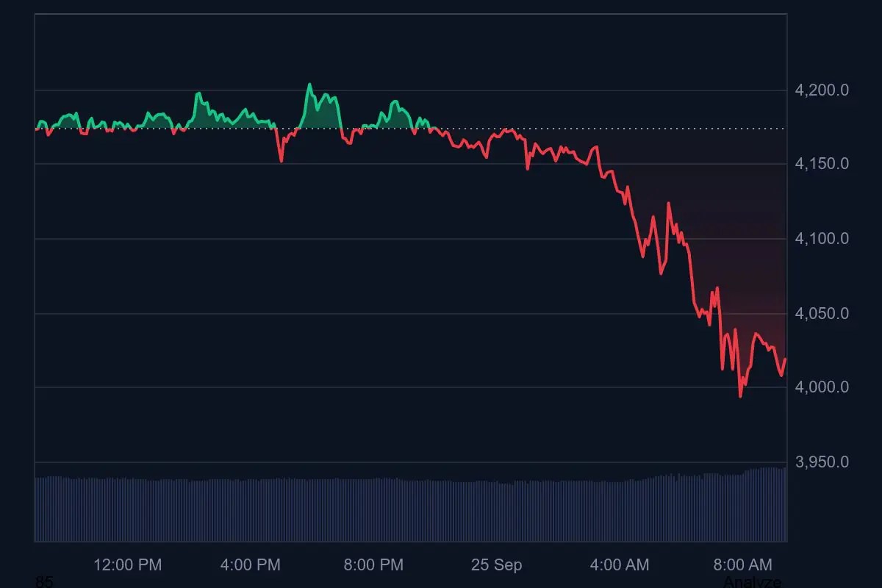Click the 4,150.0 price axis label

(822, 163)
